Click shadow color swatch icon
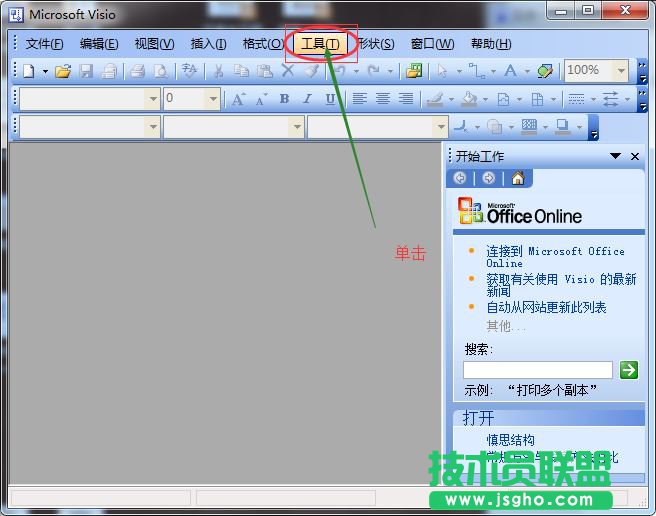The height and width of the screenshot is (516, 656). click(563, 126)
